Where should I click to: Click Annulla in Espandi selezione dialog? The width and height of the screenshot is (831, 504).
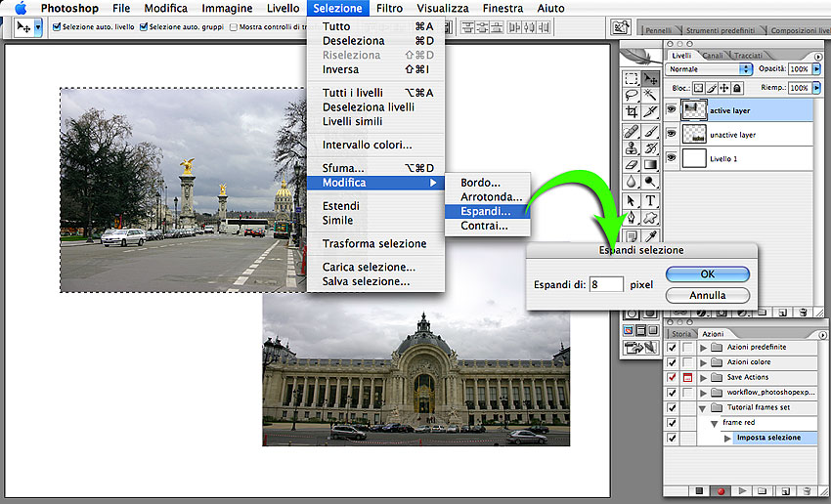(x=708, y=295)
